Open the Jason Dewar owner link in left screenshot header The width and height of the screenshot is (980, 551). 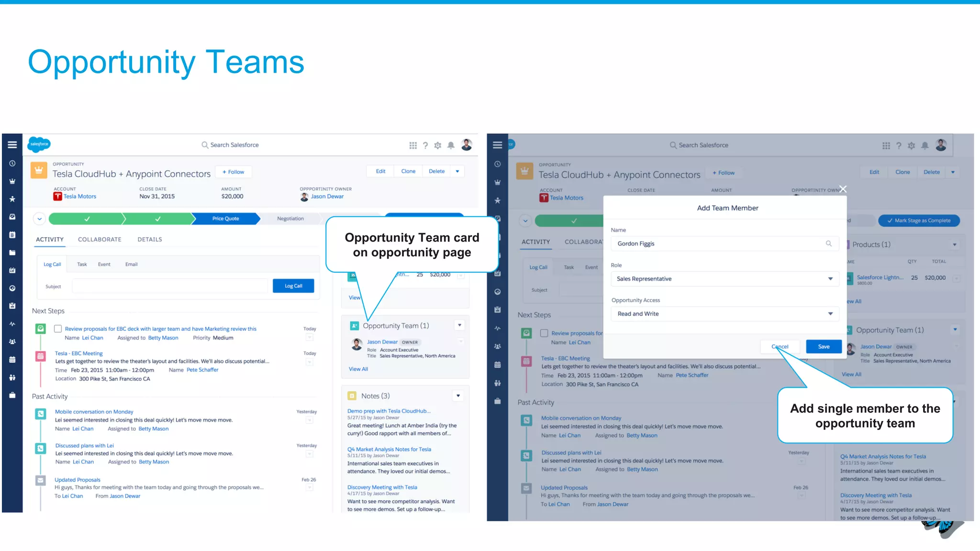[327, 197]
